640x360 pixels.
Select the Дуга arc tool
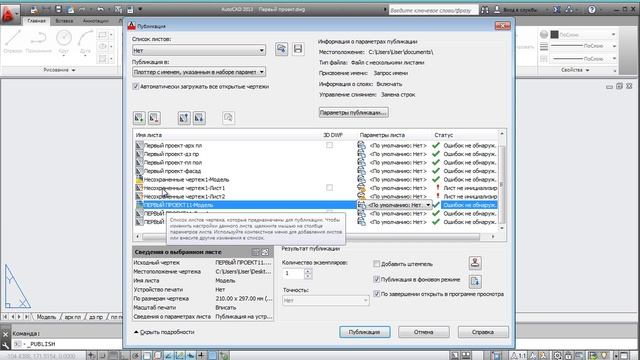[85, 42]
